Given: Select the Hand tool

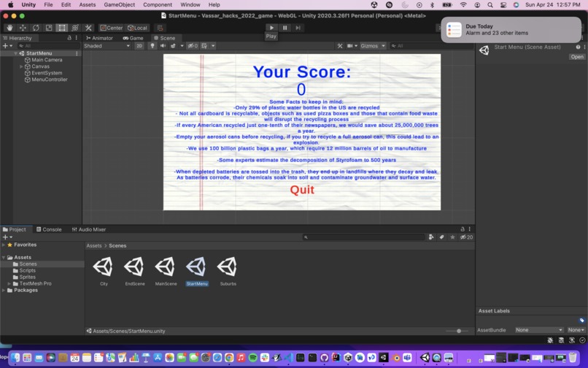Looking at the screenshot, I should click(x=9, y=28).
